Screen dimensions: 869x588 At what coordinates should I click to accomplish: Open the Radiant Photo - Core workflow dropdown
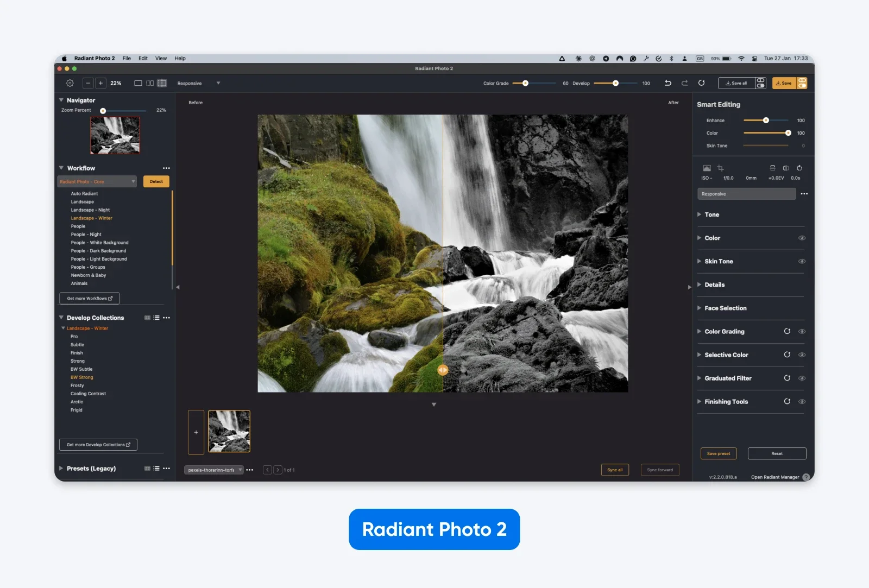[x=97, y=182]
